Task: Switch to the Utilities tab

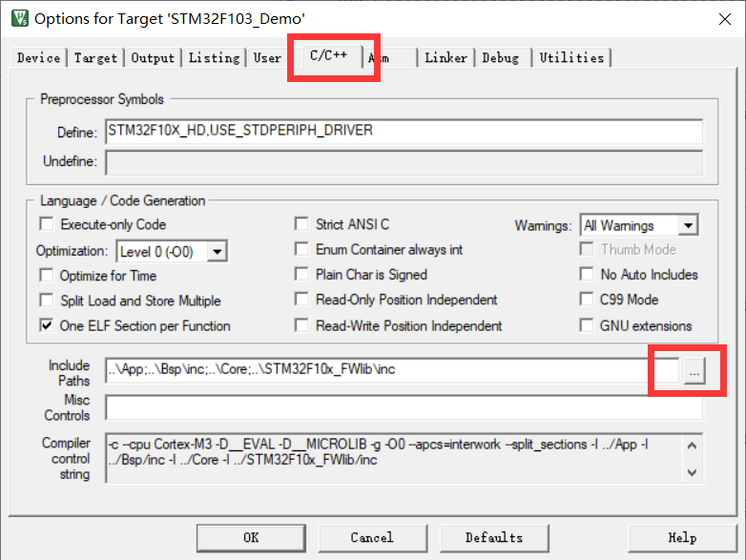Action: pos(571,58)
